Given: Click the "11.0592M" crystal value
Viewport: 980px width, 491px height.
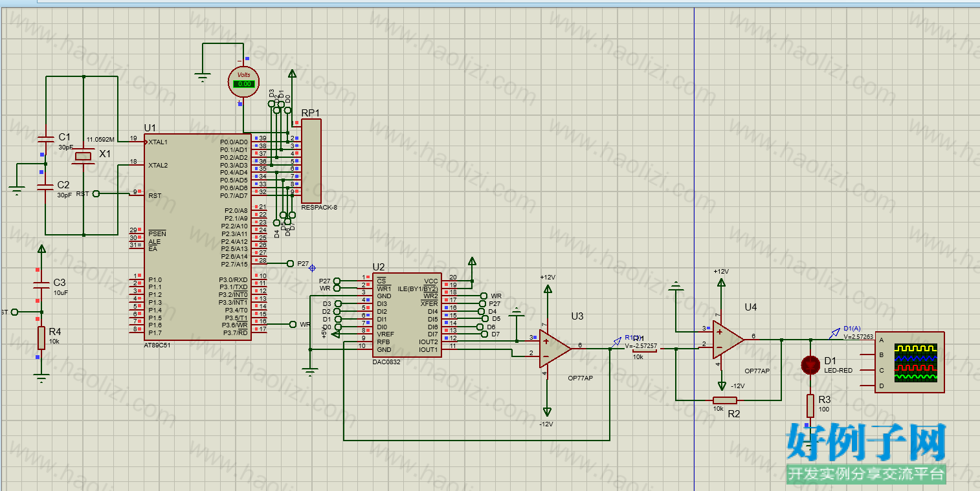Looking at the screenshot, I should [x=100, y=139].
